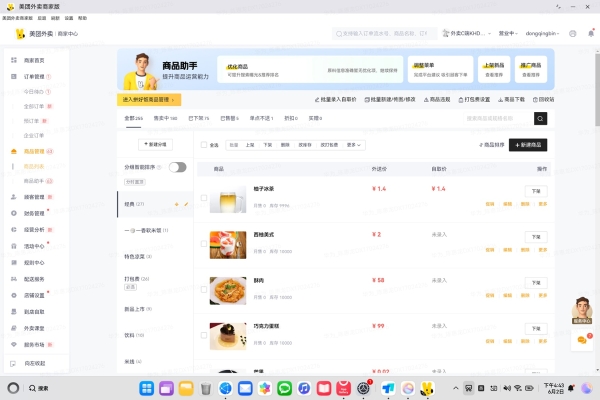Click the round icon beside the username
Viewport: 600px width, 400px height.
[x=572, y=34]
